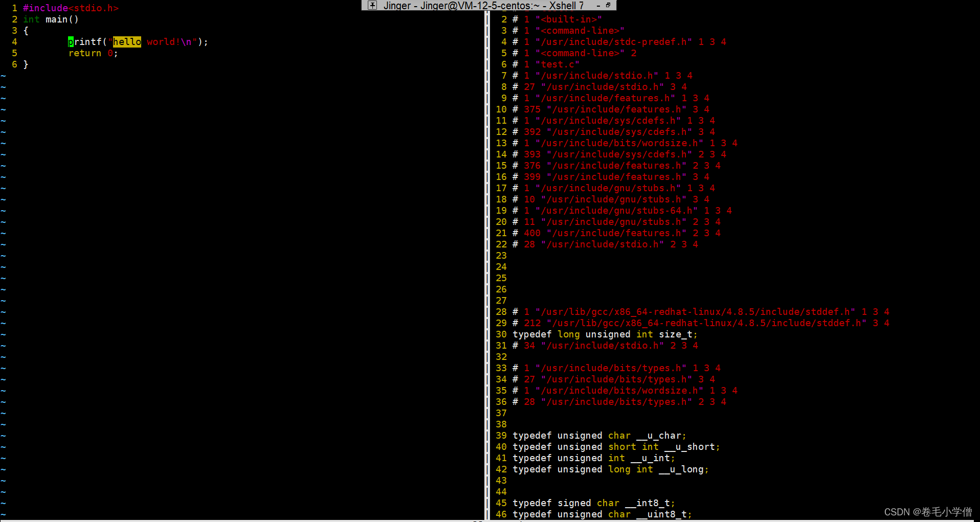The height and width of the screenshot is (522, 980).
Task: Click the #include<stdio.h> line in left pane
Action: click(x=71, y=8)
